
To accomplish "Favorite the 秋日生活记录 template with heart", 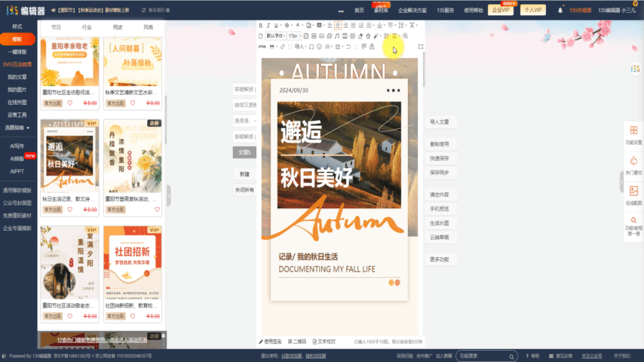I will tap(70, 210).
